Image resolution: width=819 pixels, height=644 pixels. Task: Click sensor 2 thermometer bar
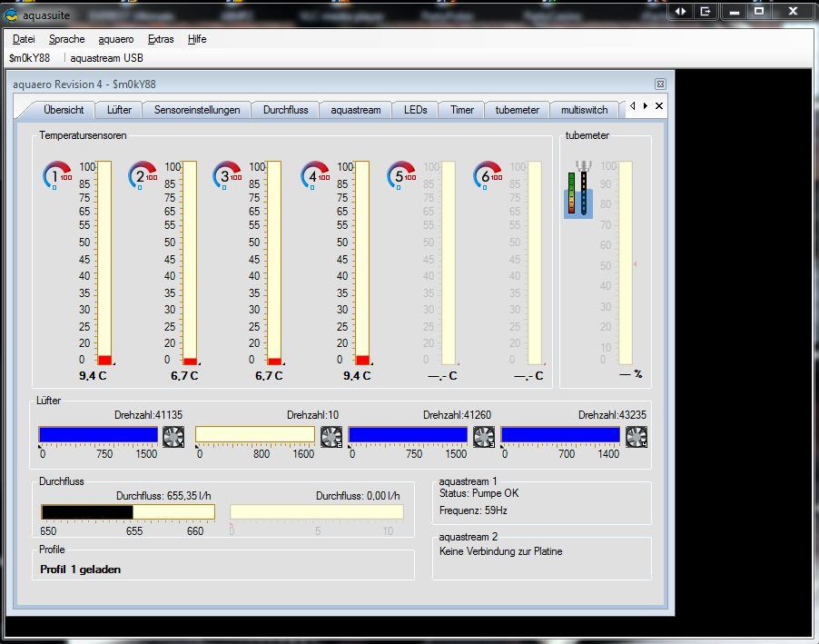coord(190,263)
